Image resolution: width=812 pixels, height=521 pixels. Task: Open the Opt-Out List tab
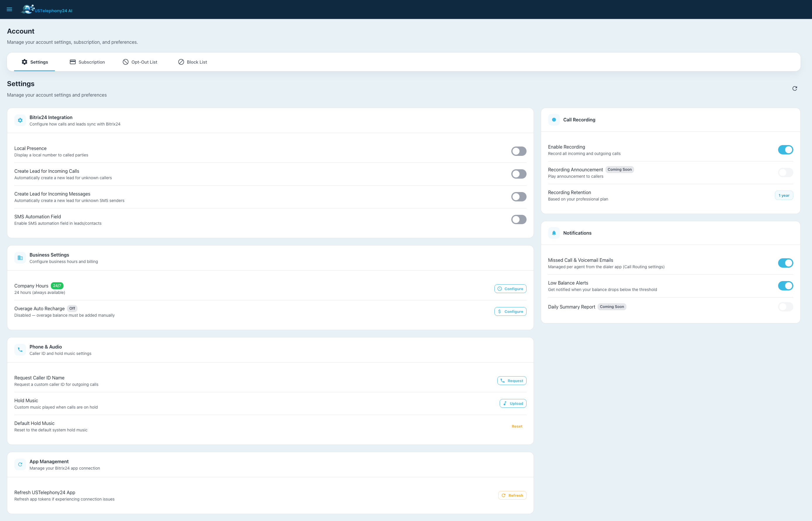point(140,62)
